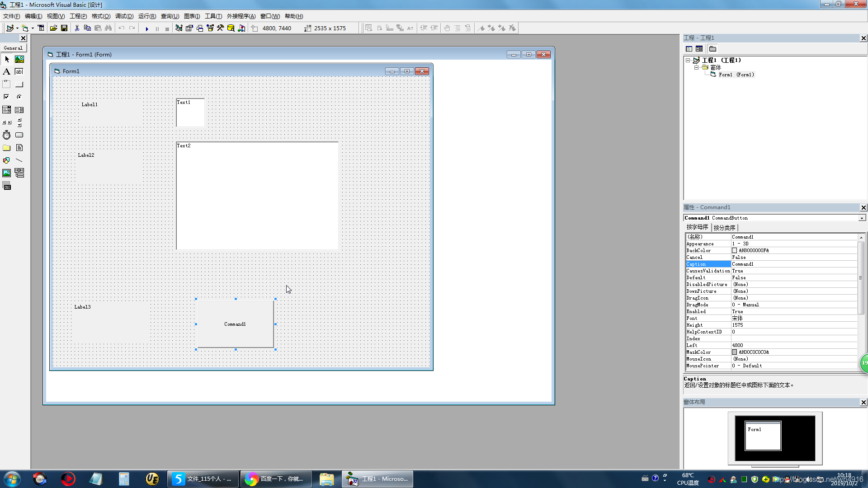Image resolution: width=868 pixels, height=488 pixels.
Task: Click the Start (run) toolbar button
Action: coord(146,28)
